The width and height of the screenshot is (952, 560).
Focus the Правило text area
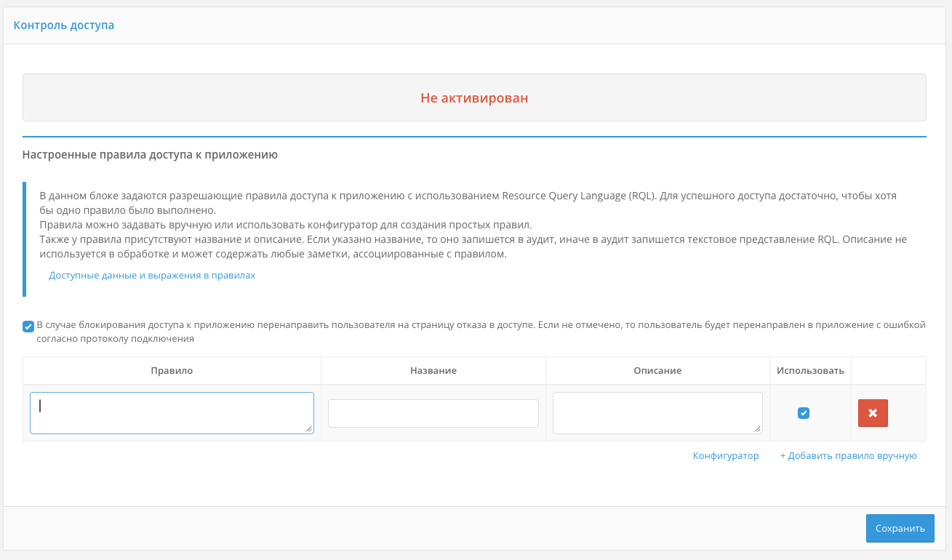(172, 412)
